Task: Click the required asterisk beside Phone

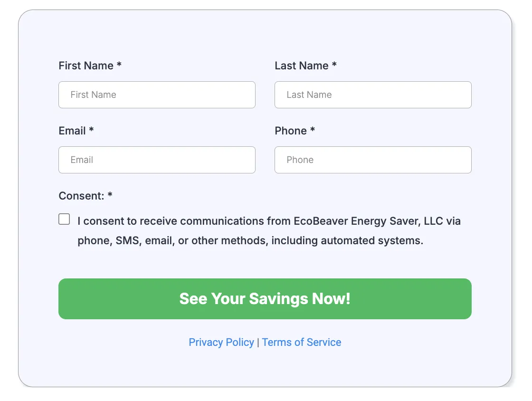Action: pyautogui.click(x=313, y=130)
